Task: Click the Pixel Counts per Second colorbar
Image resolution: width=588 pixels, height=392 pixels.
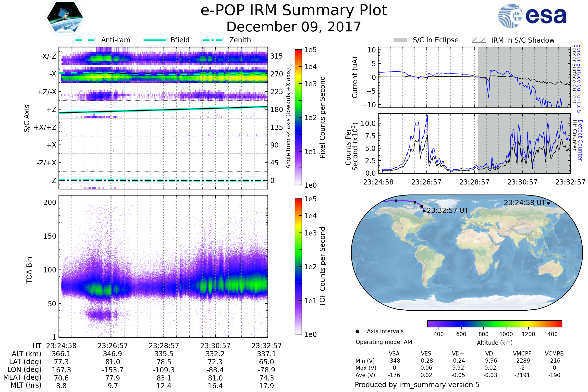Action: pos(298,117)
